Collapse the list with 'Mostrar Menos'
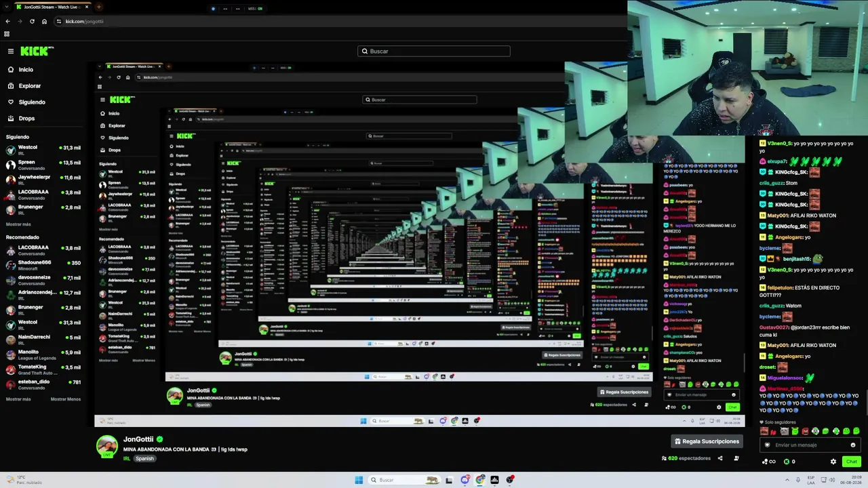 coord(66,399)
